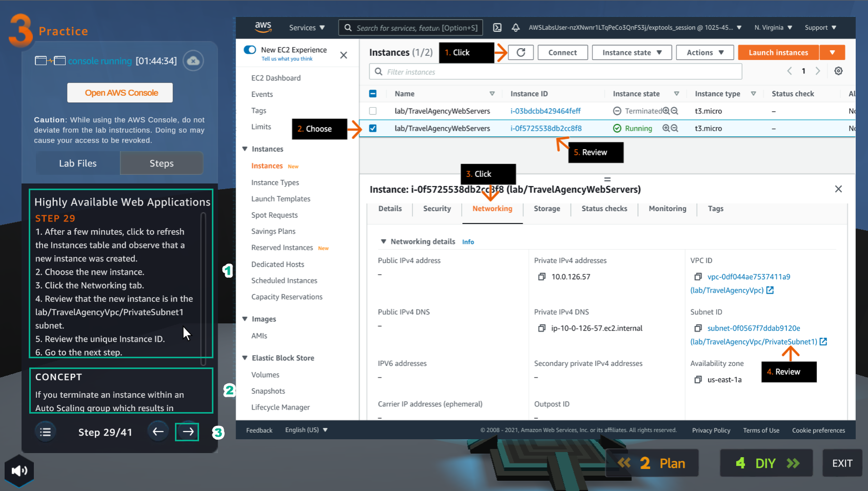This screenshot has height=491, width=868.
Task: Toggle the select-all instances checkbox
Action: [373, 94]
